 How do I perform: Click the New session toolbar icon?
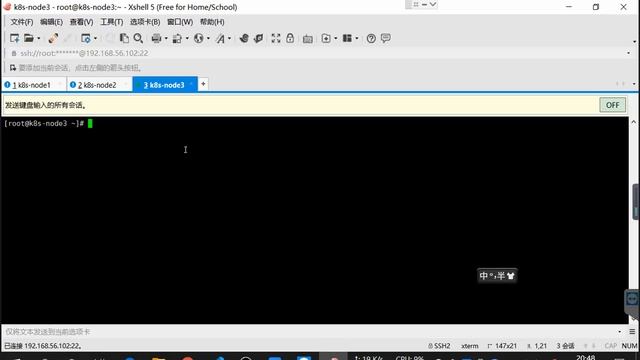click(x=14, y=38)
